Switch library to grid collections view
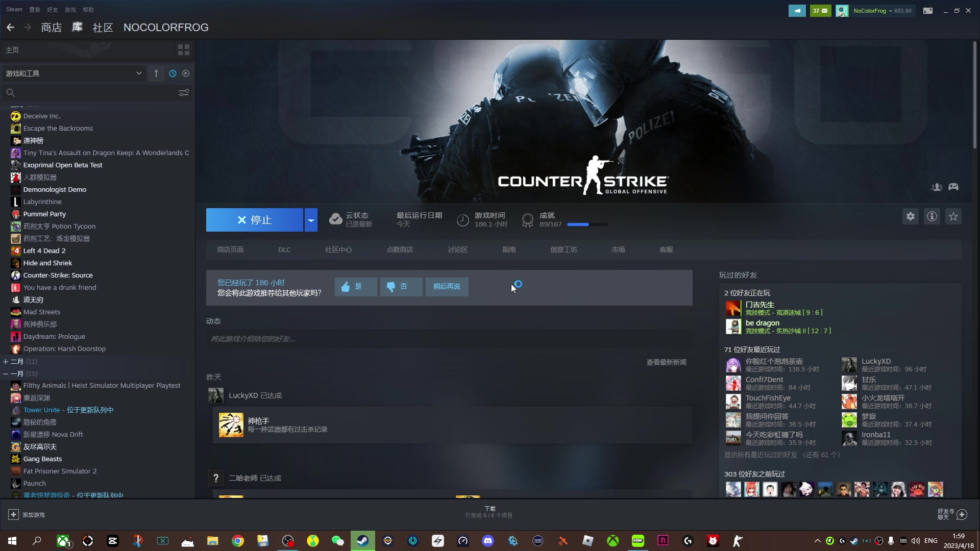980x551 pixels. (184, 50)
